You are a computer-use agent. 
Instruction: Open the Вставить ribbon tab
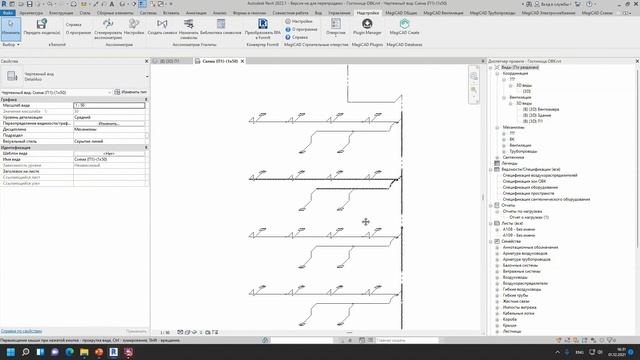(171, 13)
